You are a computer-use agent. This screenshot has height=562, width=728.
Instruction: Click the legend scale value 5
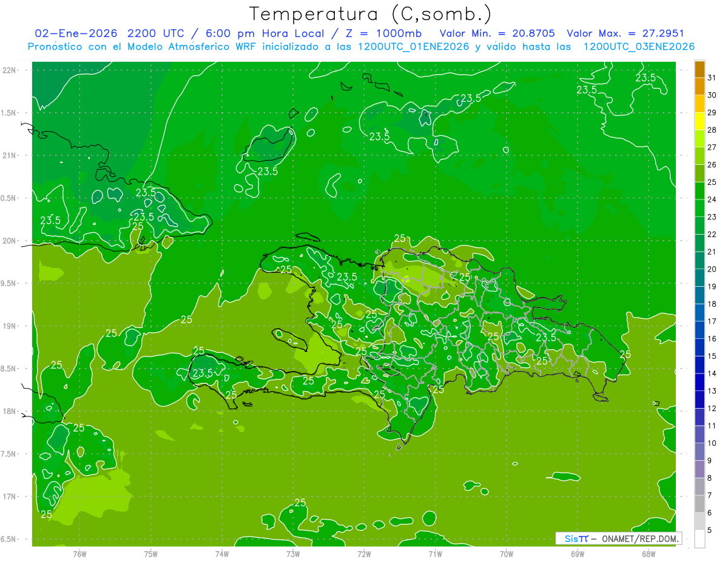tap(710, 530)
